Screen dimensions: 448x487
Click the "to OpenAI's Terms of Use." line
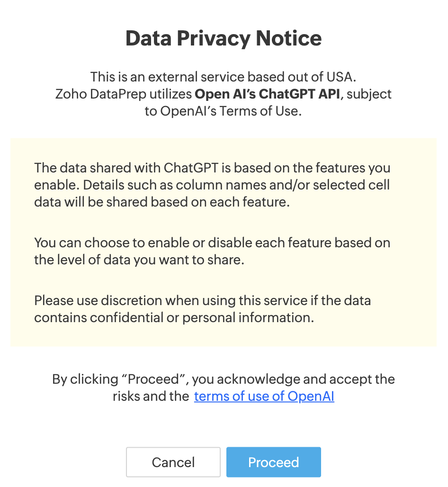pyautogui.click(x=223, y=112)
